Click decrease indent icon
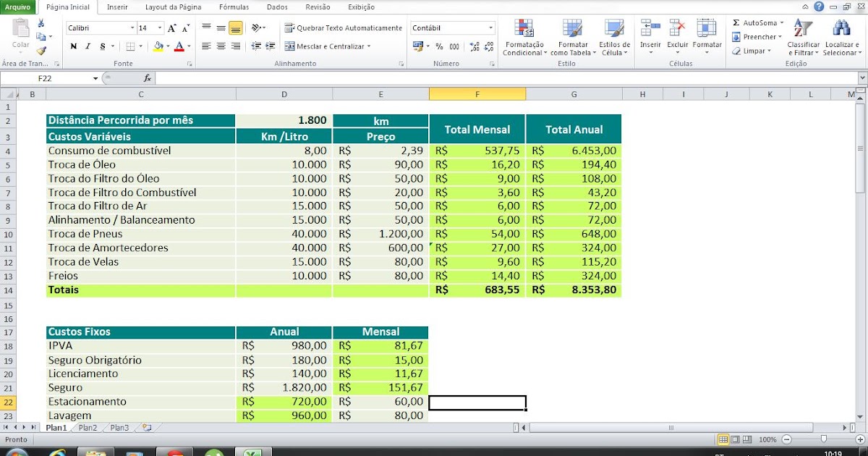The image size is (868, 456). click(256, 46)
